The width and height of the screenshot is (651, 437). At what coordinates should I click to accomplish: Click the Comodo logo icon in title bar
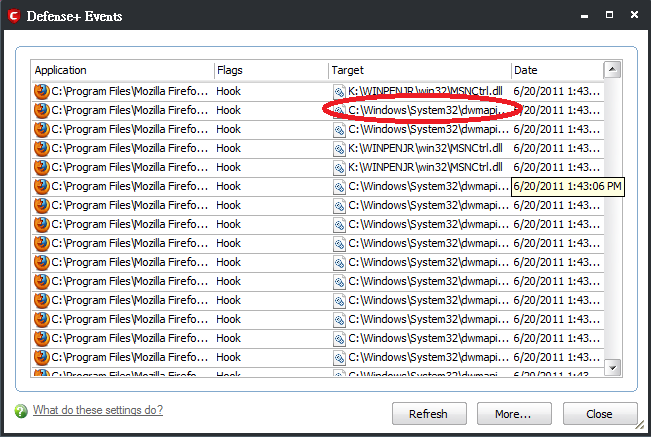[x=15, y=15]
